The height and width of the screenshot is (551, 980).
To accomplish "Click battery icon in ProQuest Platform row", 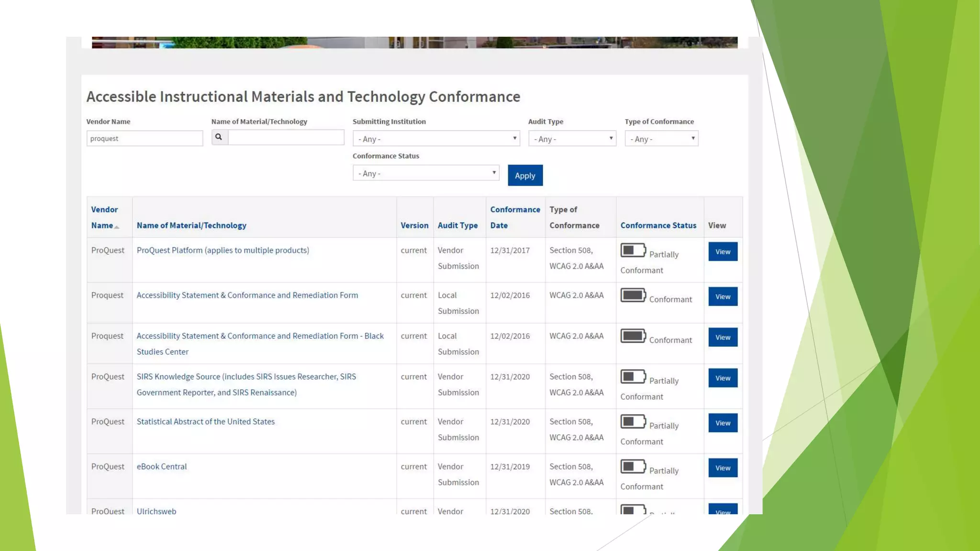I will point(633,250).
